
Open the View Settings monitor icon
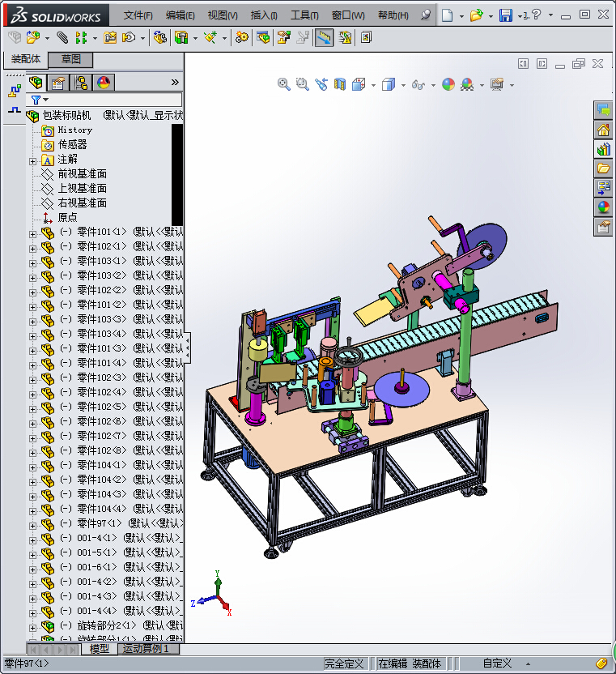497,84
